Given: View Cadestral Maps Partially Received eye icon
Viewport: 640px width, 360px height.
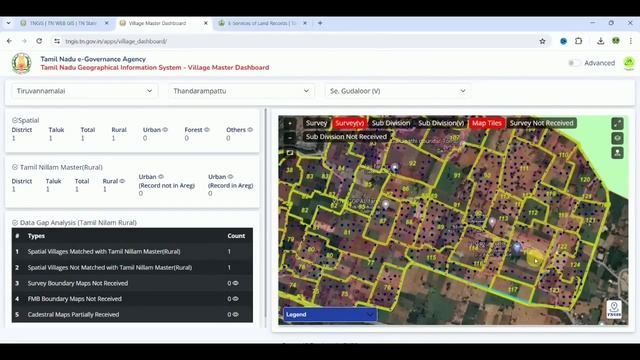Looking at the screenshot, I should coord(236,314).
